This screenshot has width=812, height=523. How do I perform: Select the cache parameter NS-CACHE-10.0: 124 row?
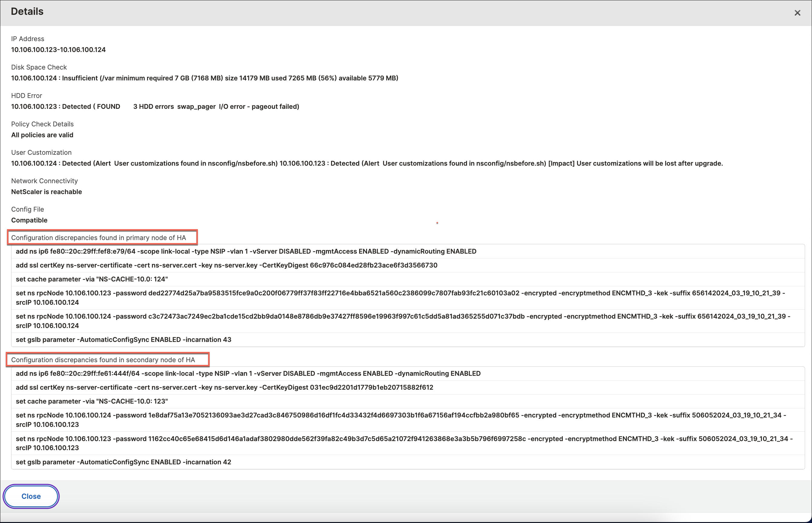pyautogui.click(x=408, y=279)
